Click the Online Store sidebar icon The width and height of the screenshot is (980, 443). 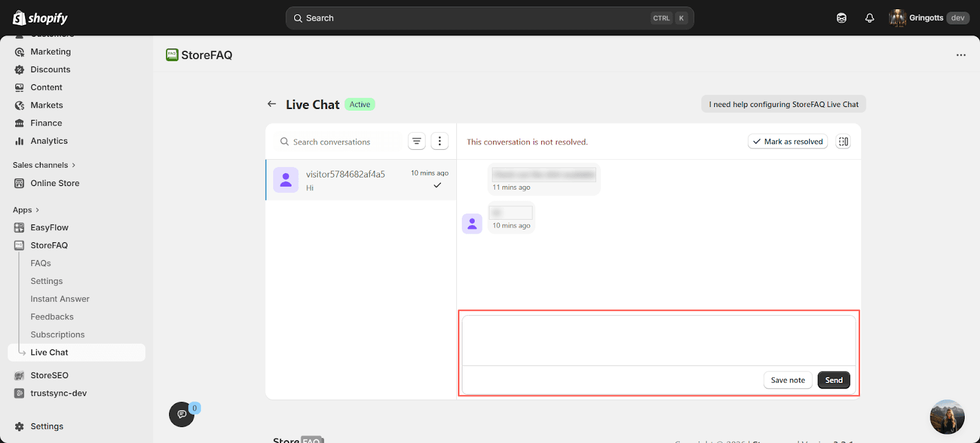click(20, 183)
